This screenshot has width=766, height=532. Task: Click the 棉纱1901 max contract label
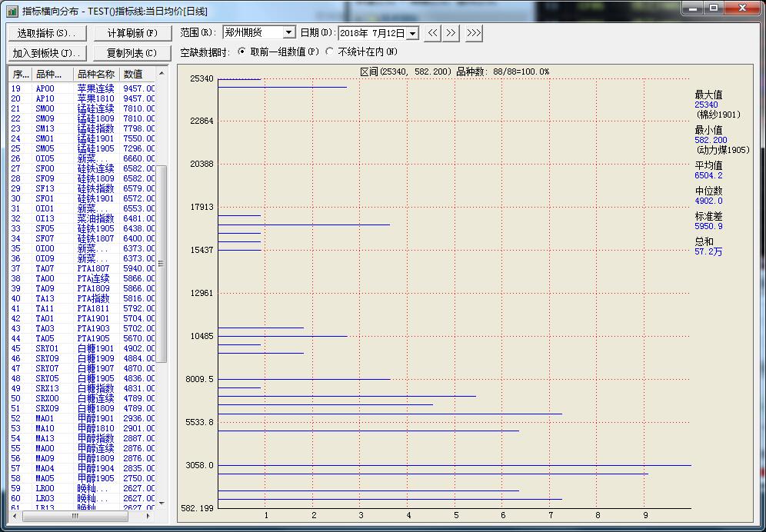[718, 115]
